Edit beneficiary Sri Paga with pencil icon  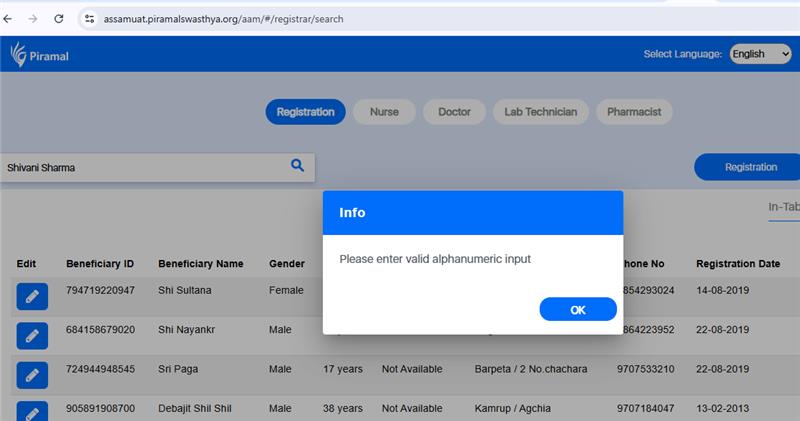32,375
